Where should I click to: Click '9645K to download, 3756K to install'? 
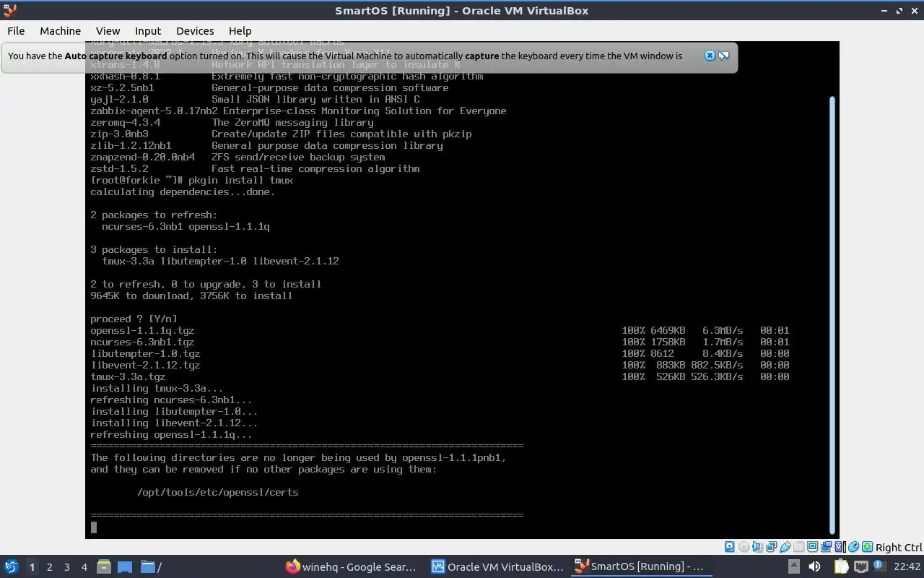191,296
